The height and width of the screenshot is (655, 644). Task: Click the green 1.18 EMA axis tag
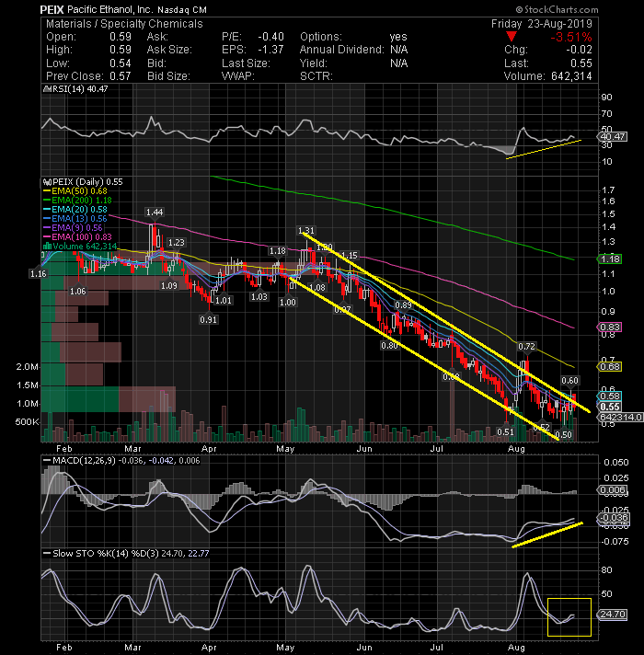(610, 259)
